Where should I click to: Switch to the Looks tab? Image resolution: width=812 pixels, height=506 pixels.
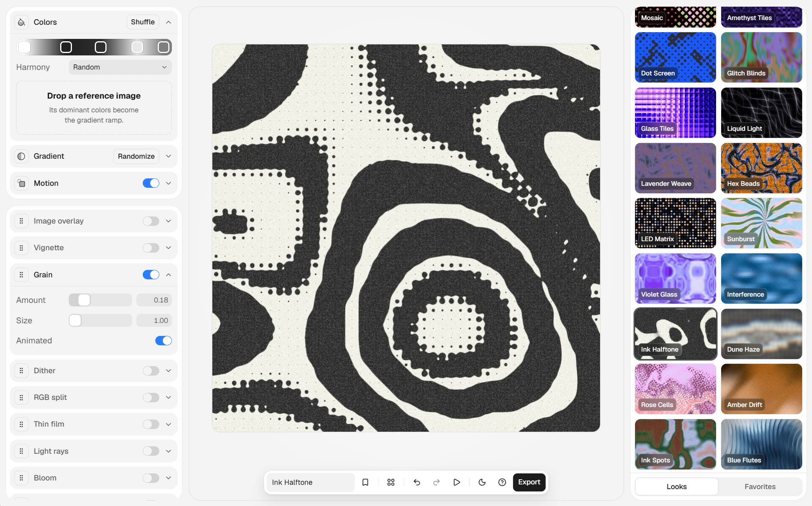[677, 487]
